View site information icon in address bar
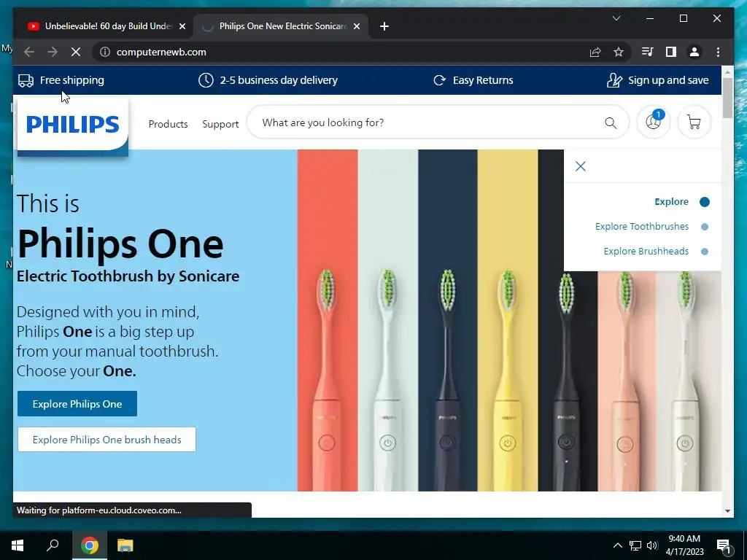The image size is (747, 560). pos(105,52)
